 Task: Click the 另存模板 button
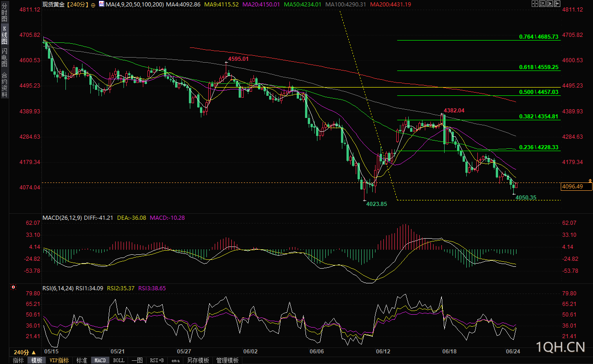[198, 360]
